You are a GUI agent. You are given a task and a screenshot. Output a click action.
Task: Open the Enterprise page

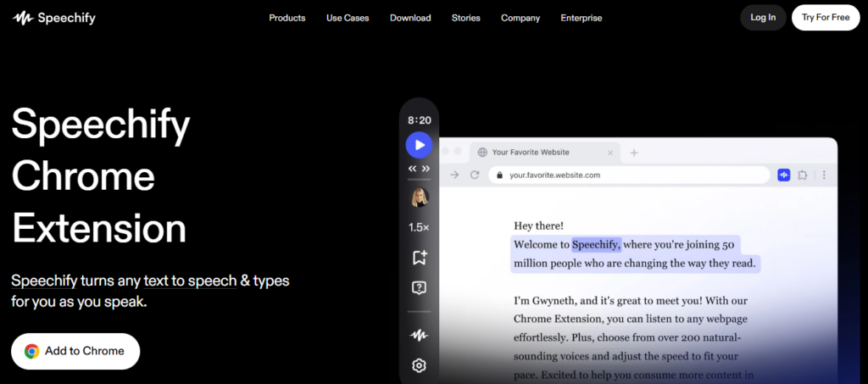point(581,18)
